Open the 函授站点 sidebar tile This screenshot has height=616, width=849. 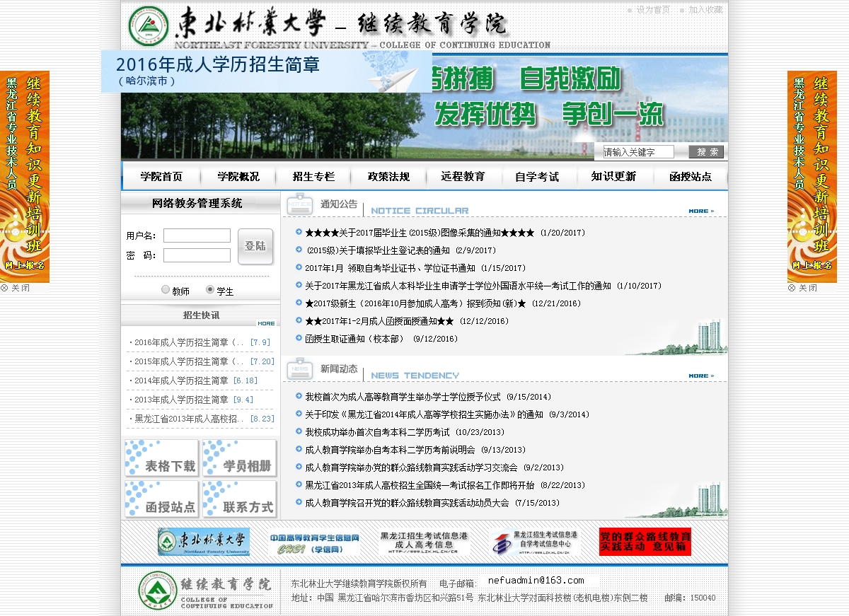pyautogui.click(x=161, y=499)
